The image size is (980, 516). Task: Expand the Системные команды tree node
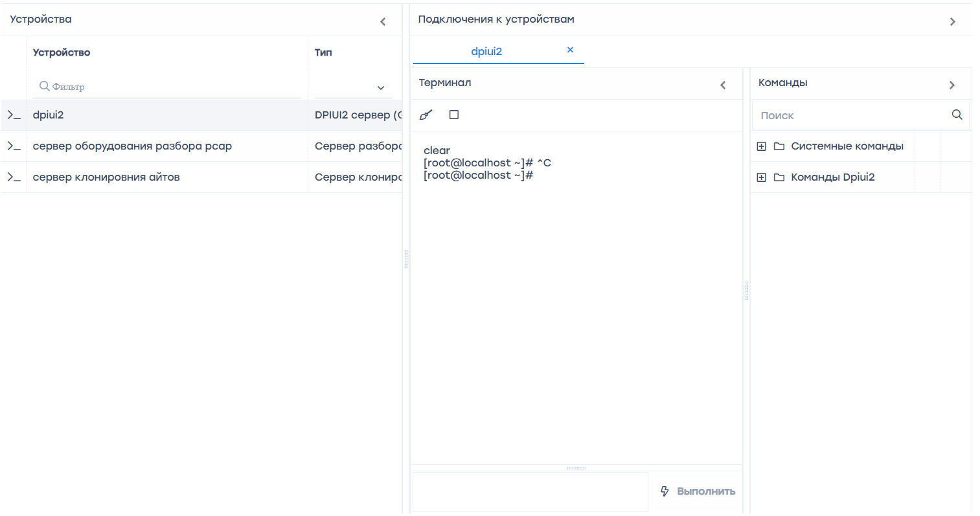pyautogui.click(x=761, y=146)
